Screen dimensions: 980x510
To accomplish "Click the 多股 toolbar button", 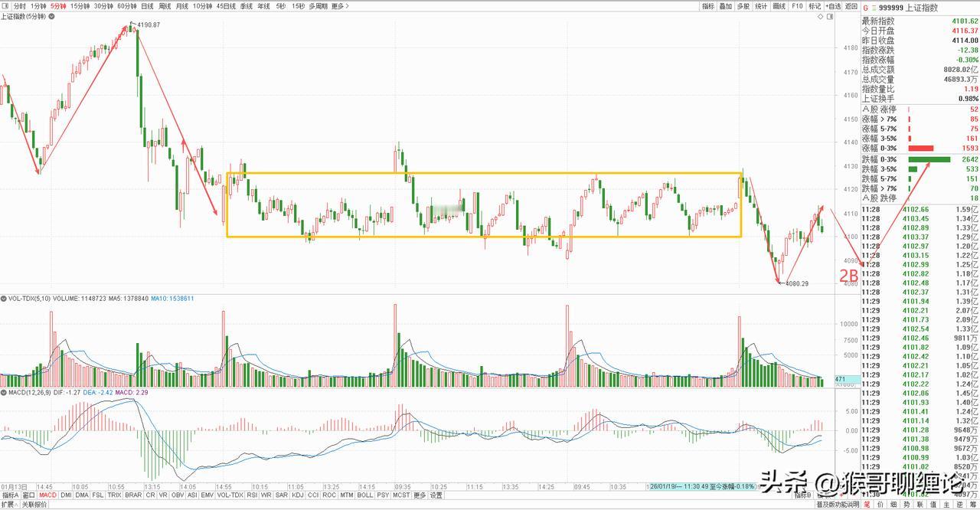I will coord(743,6).
